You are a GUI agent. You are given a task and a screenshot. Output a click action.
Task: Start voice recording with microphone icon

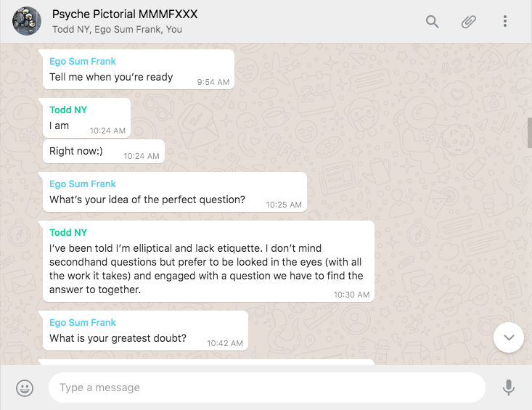(x=509, y=388)
